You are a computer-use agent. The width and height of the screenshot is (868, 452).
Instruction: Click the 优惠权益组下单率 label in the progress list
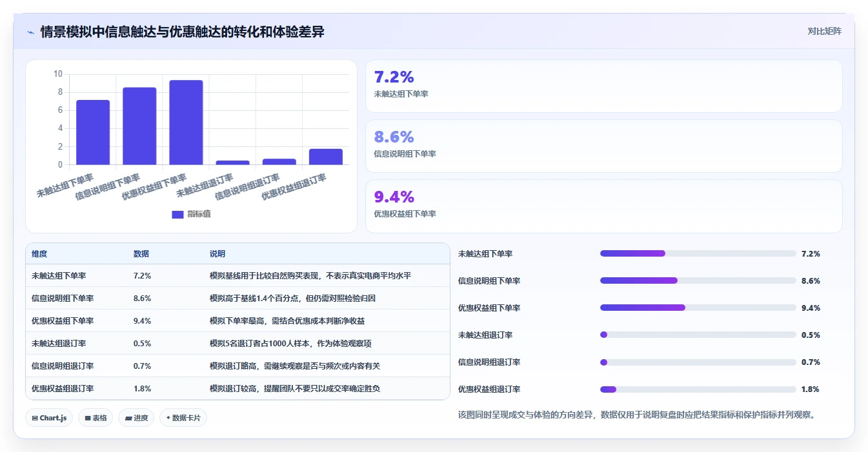pos(489,308)
